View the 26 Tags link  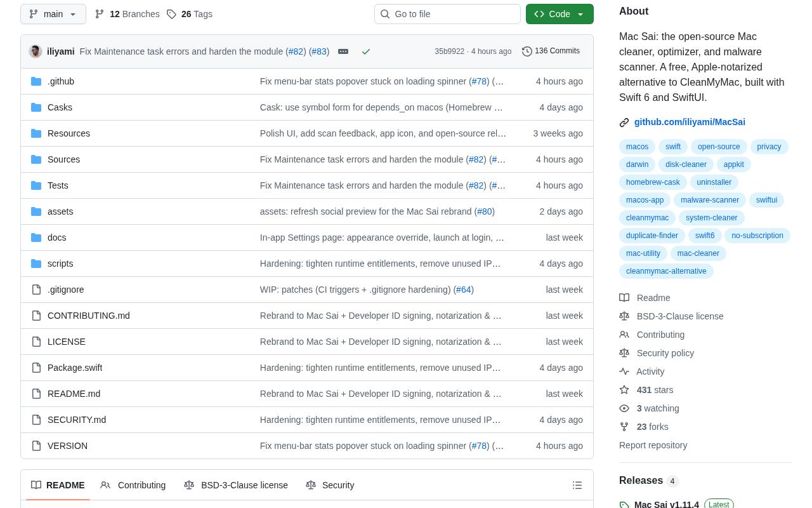click(190, 14)
